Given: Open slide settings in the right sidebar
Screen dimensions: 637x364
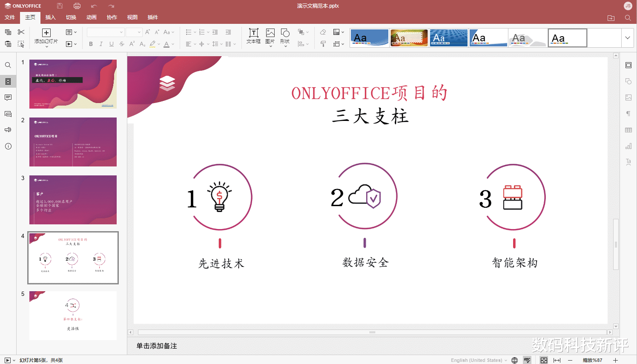Looking at the screenshot, I should tap(628, 65).
